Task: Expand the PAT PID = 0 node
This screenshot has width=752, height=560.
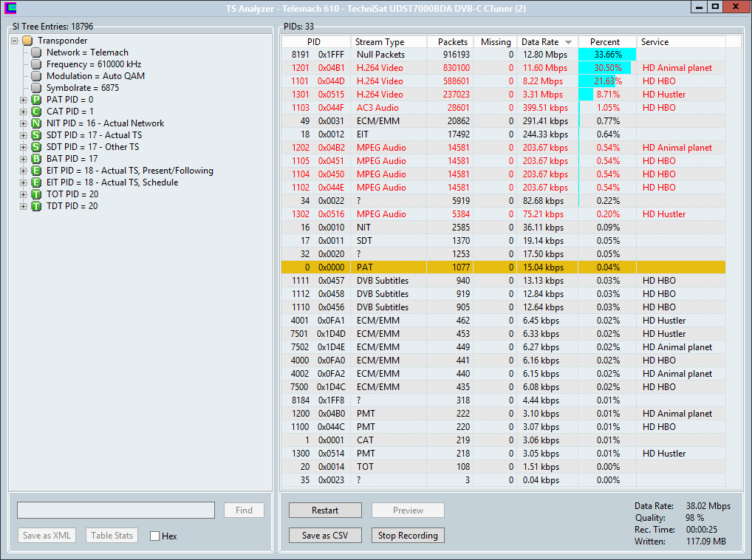Action: point(23,100)
